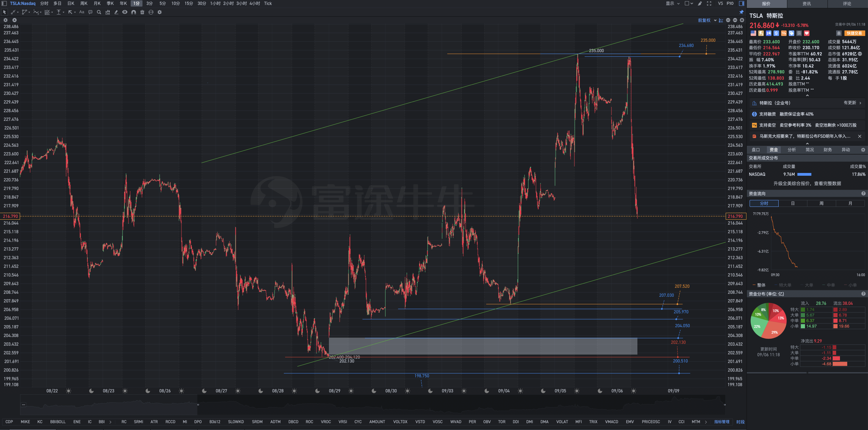Collapse the info cards chevron above tabs
This screenshot has height=430, width=868.
click(807, 144)
